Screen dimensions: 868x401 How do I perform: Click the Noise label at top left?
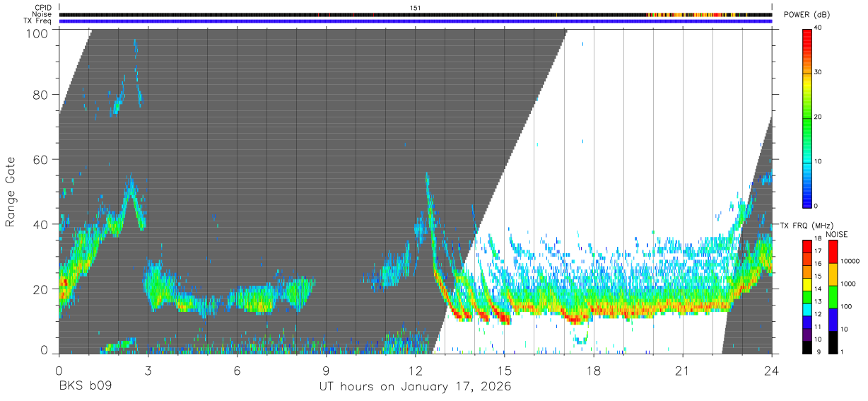(x=43, y=14)
